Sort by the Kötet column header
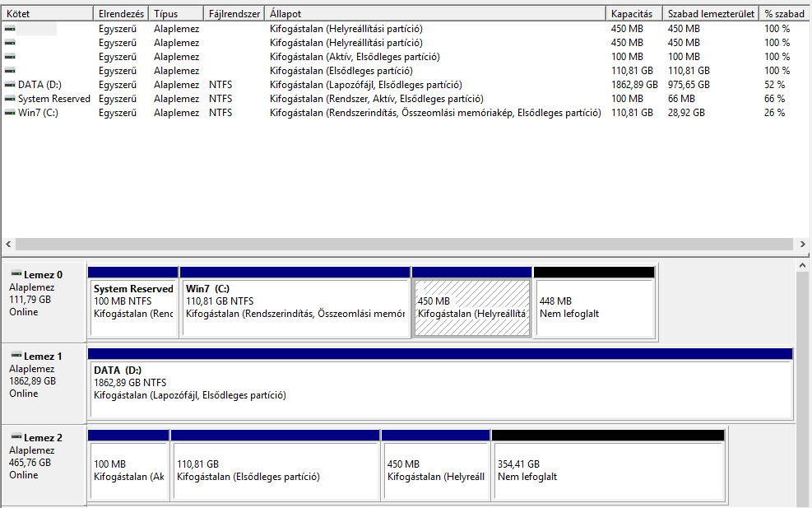Viewport: 812px width, 508px height. (x=48, y=14)
